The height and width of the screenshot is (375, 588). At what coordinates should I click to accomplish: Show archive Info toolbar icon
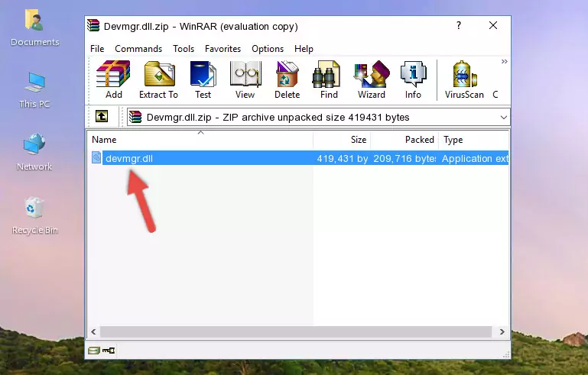click(413, 79)
